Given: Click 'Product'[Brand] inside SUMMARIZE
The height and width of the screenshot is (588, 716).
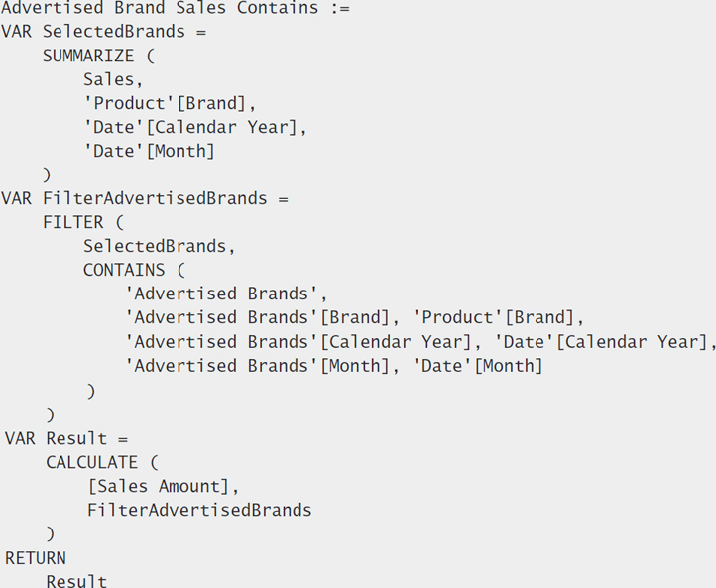Looking at the screenshot, I should tap(165, 103).
